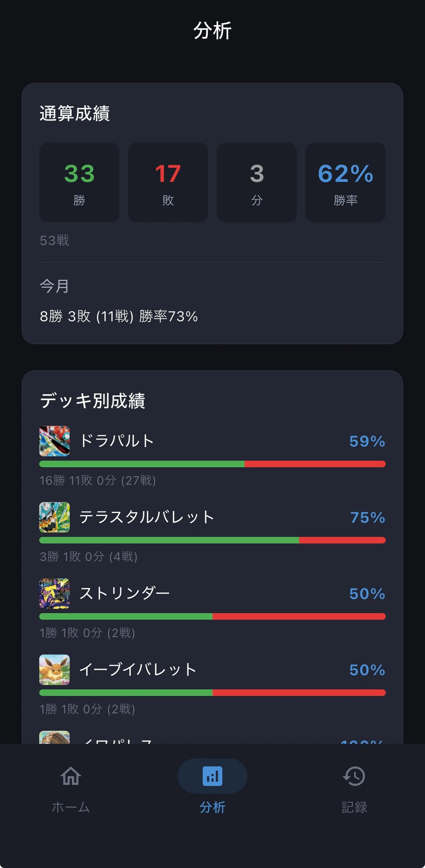Go to the ホーム tab label
Image resolution: width=425 pixels, height=868 pixels.
click(x=71, y=807)
